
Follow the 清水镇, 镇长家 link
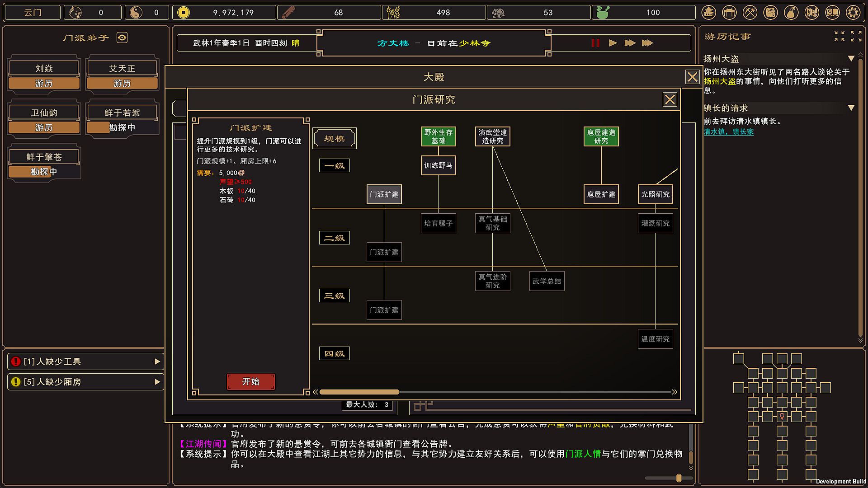[728, 132]
